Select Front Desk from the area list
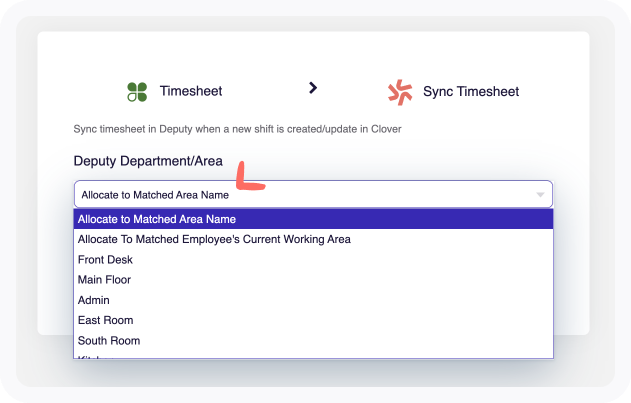This screenshot has width=631, height=403. pyautogui.click(x=313, y=260)
